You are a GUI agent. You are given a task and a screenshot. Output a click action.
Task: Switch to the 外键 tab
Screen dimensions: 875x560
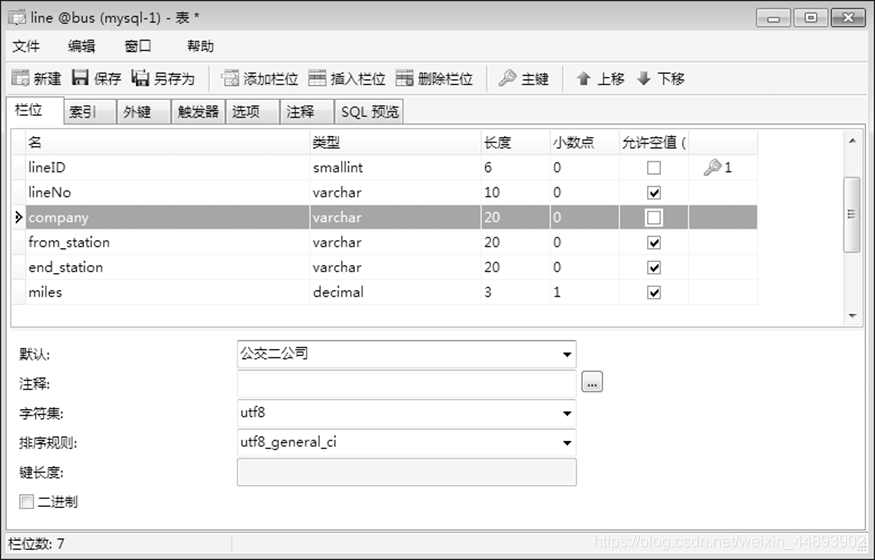tap(143, 112)
